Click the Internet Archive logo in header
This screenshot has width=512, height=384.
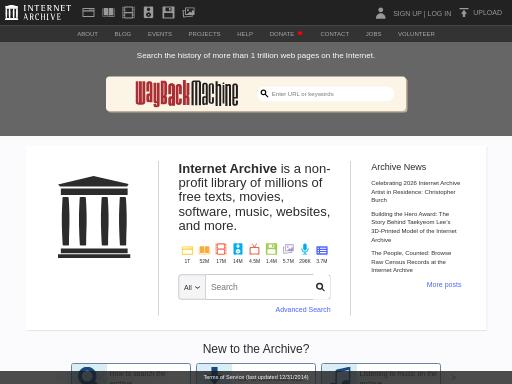(38, 12)
